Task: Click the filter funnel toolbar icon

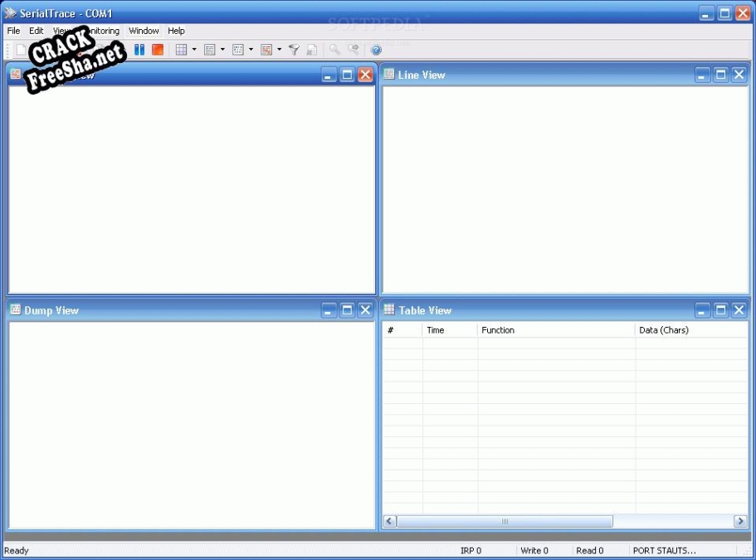Action: 294,50
